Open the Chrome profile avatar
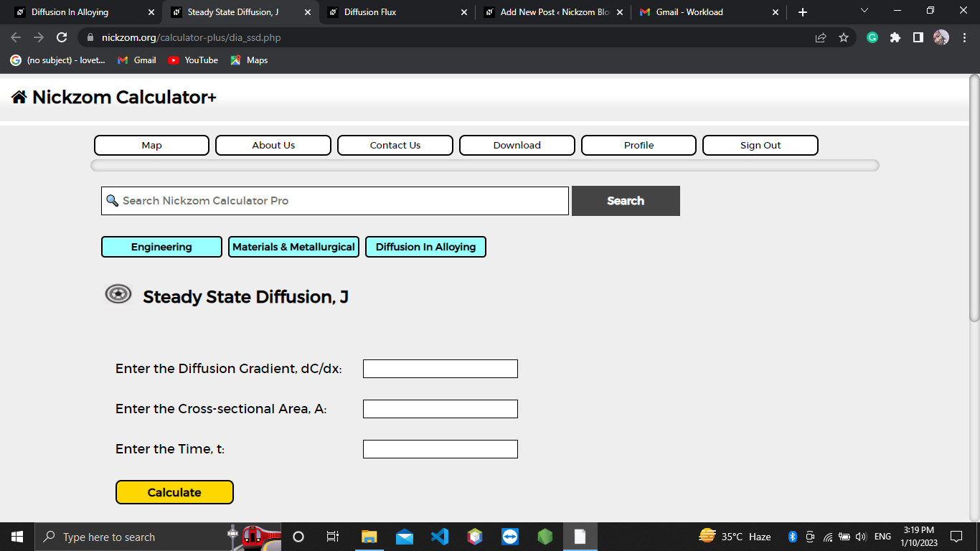The image size is (980, 551). click(941, 37)
